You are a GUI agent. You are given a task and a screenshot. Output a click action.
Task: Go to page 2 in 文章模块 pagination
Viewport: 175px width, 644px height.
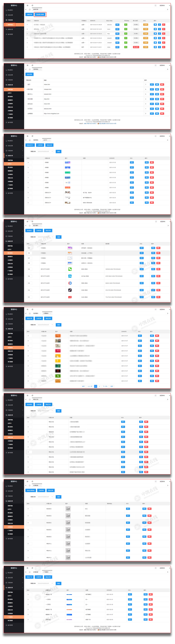click(99, 386)
